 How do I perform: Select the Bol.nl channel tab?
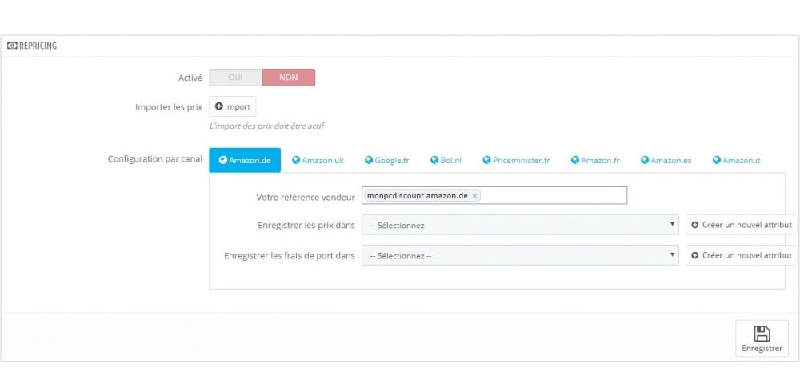point(445,160)
